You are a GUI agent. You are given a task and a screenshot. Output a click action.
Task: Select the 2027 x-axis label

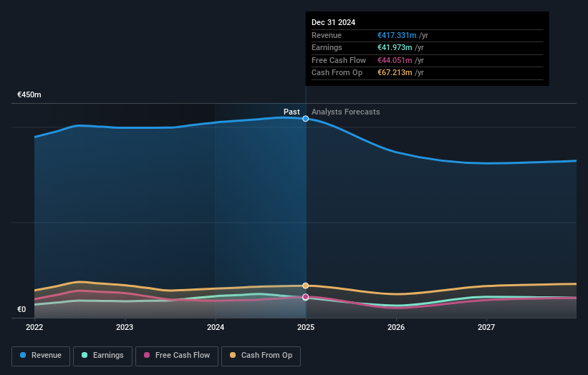click(x=486, y=328)
